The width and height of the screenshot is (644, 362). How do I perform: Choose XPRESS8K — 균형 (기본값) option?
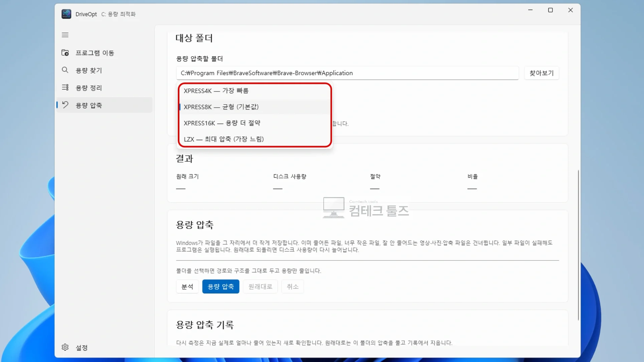255,107
